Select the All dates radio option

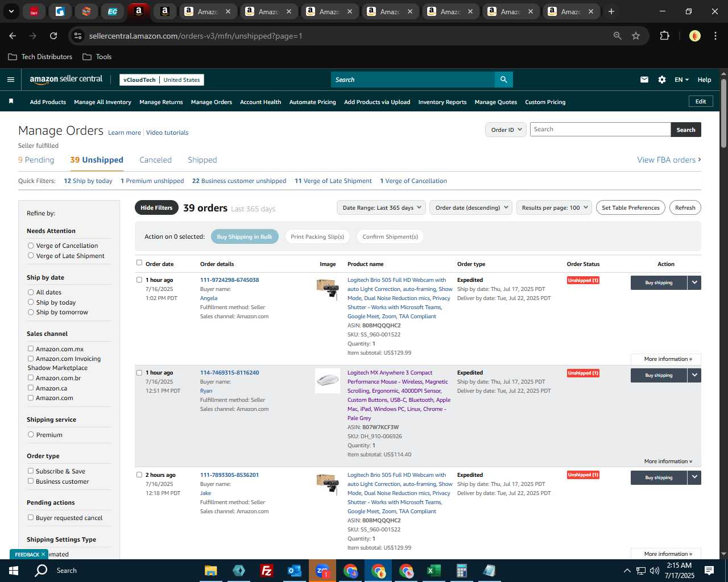point(31,292)
